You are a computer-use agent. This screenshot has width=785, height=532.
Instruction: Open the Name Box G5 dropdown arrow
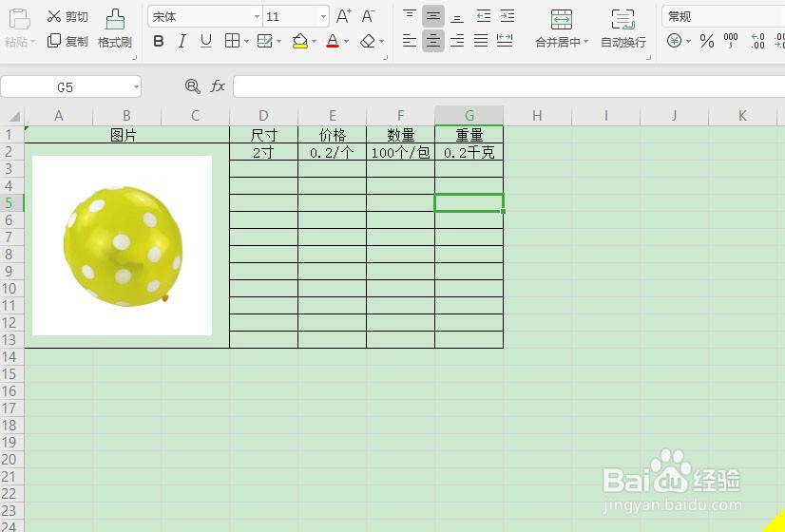pos(136,87)
